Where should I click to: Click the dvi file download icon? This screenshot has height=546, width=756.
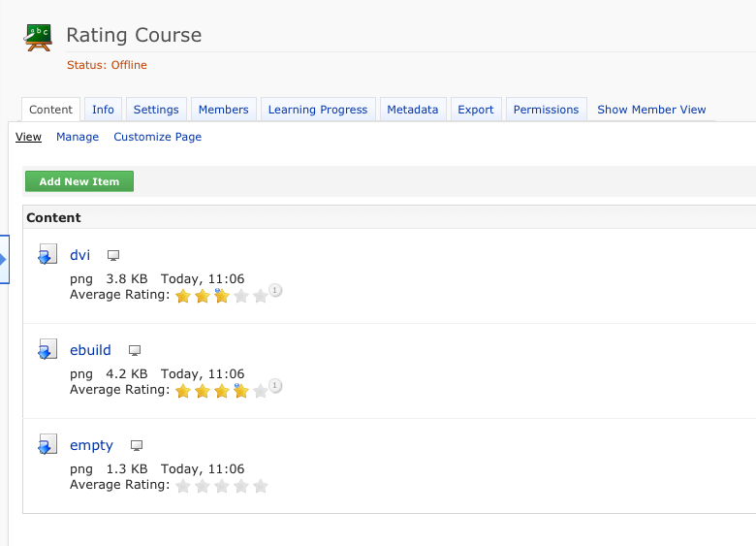[x=47, y=256]
